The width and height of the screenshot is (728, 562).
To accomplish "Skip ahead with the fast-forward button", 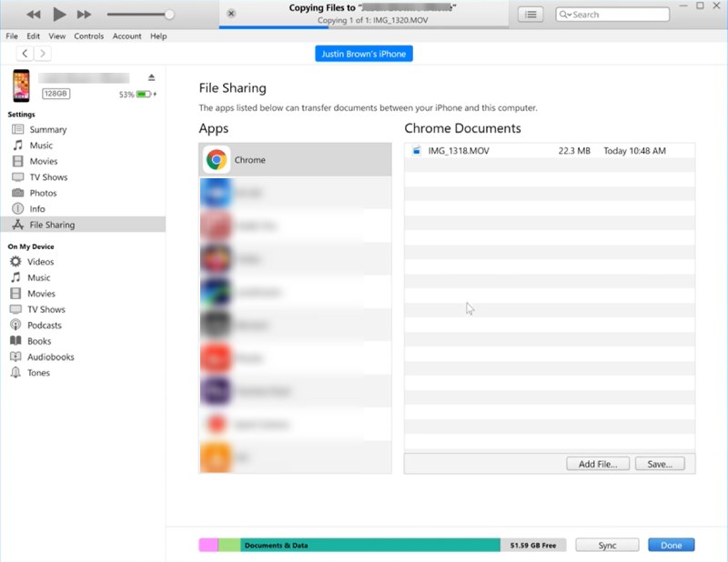I will pos(84,15).
